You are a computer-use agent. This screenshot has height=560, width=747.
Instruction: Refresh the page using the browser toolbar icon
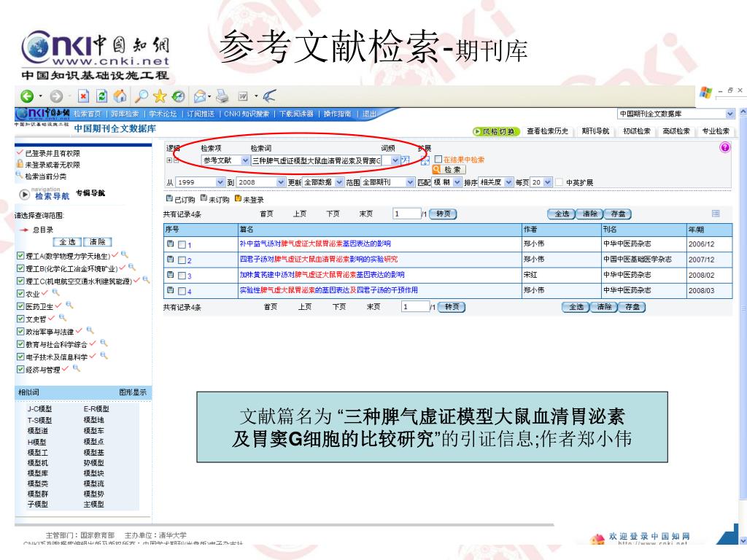pos(101,97)
